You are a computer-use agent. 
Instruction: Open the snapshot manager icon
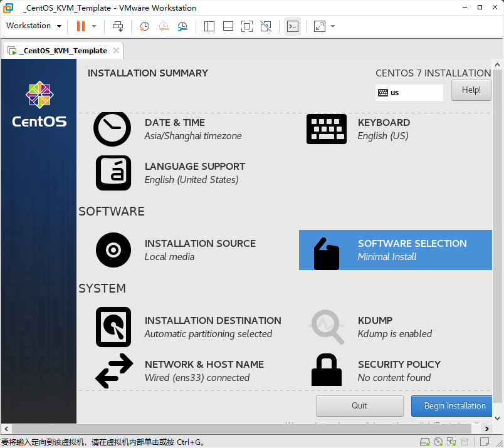click(x=182, y=26)
